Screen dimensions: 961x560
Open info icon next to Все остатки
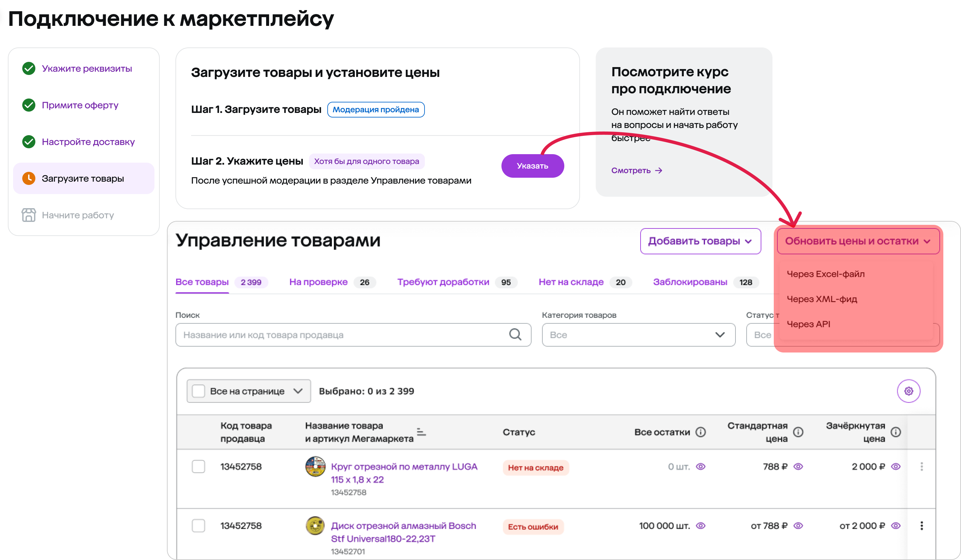700,432
